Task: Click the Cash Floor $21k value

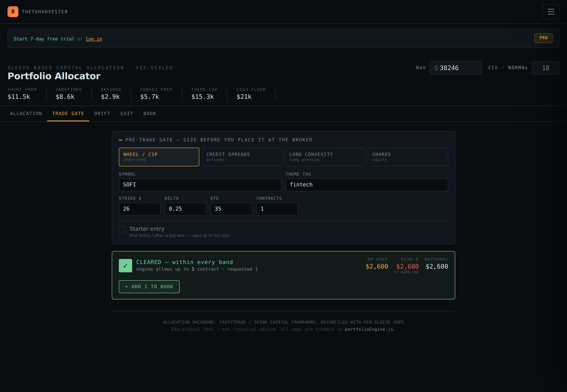Action: [244, 97]
